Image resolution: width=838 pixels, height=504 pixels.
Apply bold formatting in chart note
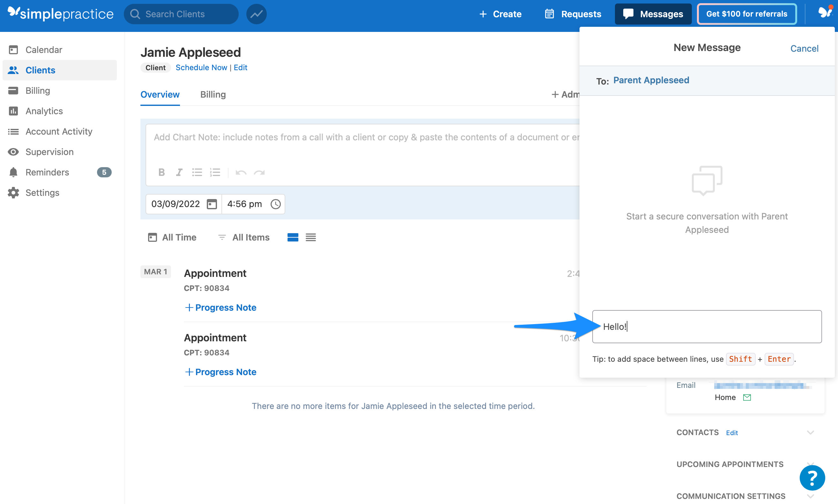click(x=161, y=173)
